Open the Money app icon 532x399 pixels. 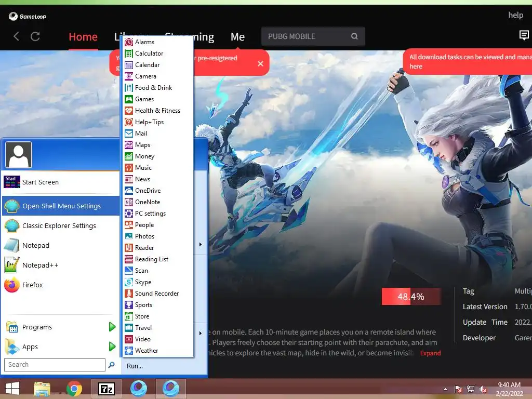[x=129, y=156]
